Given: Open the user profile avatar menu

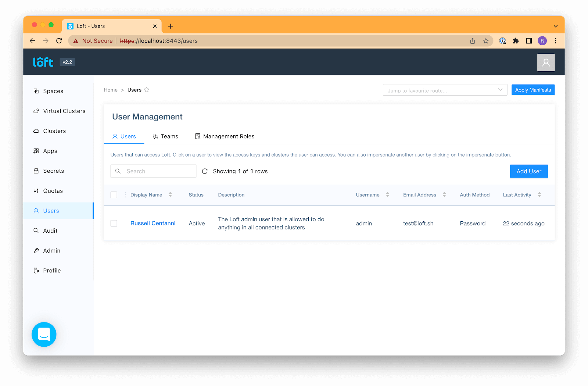Looking at the screenshot, I should pos(546,62).
